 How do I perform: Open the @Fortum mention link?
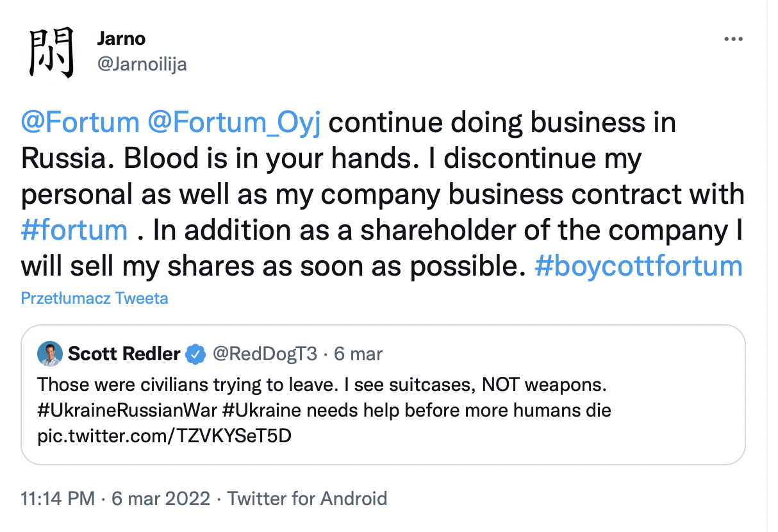[x=80, y=122]
